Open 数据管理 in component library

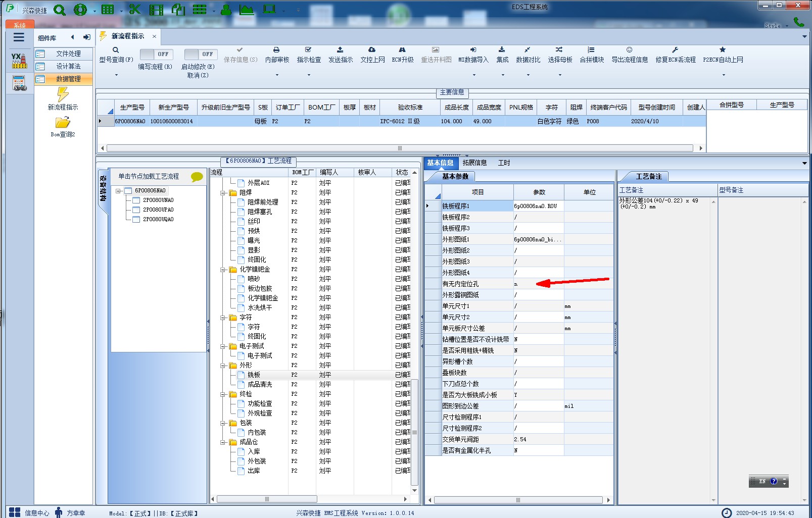click(64, 79)
